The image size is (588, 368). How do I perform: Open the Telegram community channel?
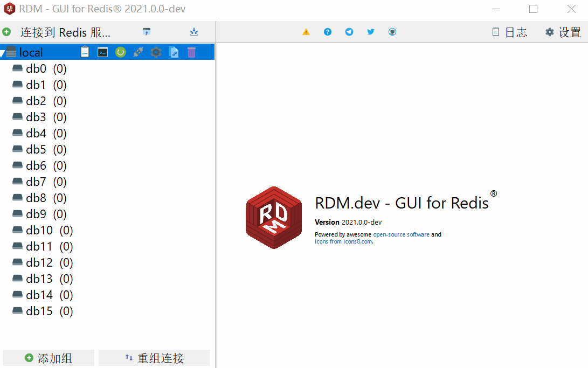(x=349, y=32)
